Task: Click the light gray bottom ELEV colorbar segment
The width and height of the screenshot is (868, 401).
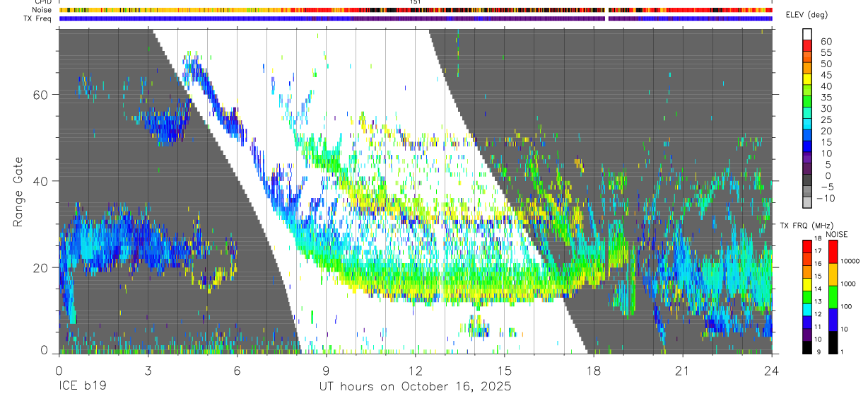Action: [807, 203]
